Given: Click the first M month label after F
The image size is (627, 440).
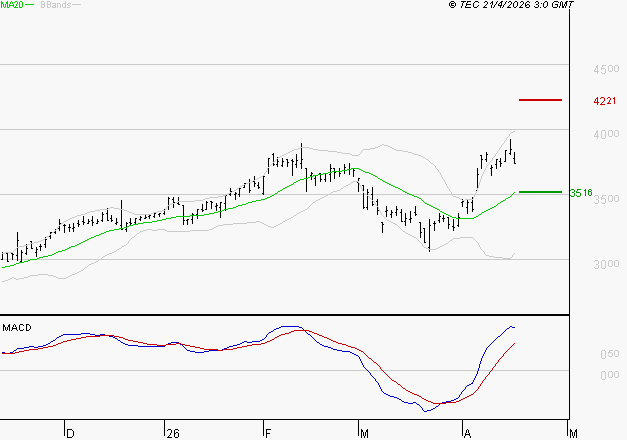Looking at the screenshot, I should pos(364,434).
